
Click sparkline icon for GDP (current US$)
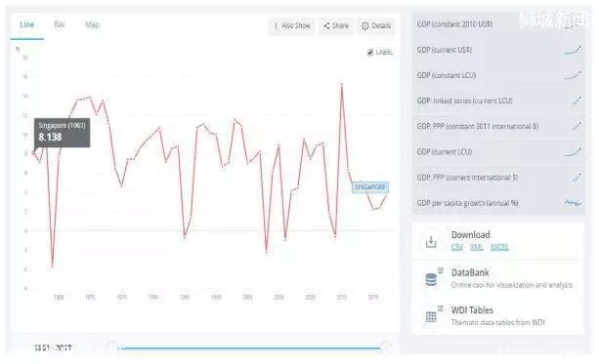[573, 50]
